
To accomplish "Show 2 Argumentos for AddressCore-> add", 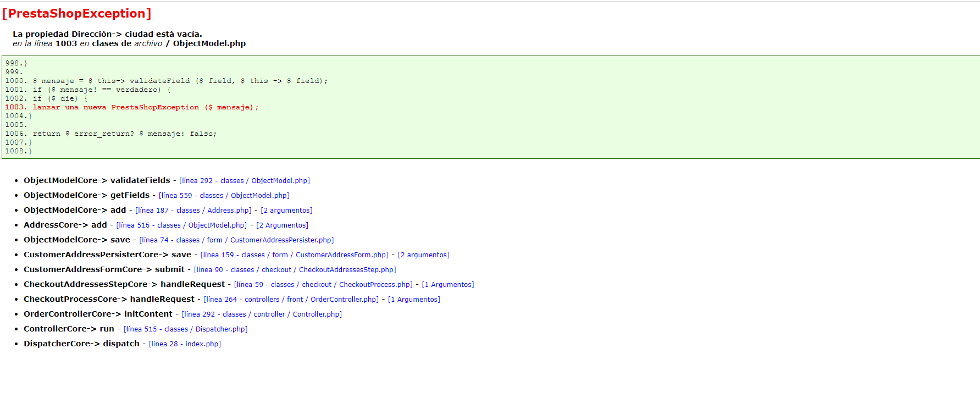I will [283, 225].
